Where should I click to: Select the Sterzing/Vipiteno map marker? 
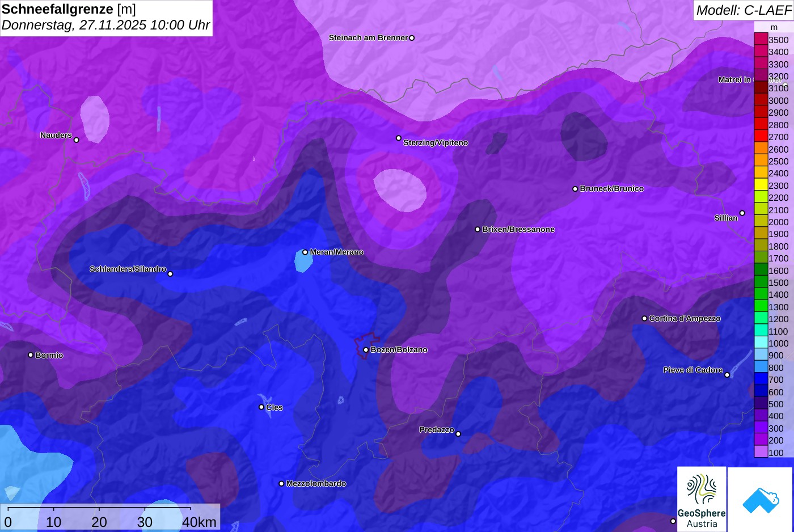point(399,138)
